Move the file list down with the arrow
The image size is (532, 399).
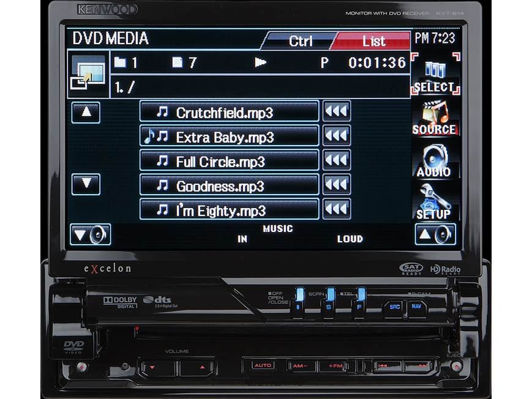[x=86, y=184]
